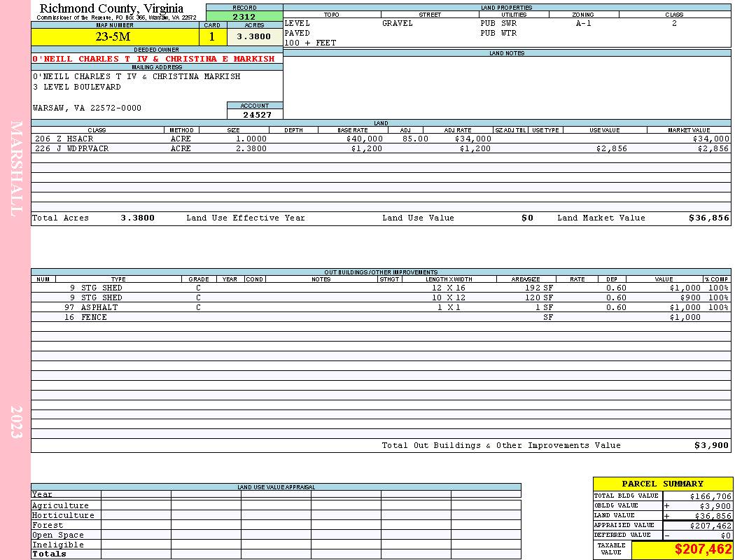Select the land row 226 J WDPRVACR
735x560 pixels.
(381, 148)
